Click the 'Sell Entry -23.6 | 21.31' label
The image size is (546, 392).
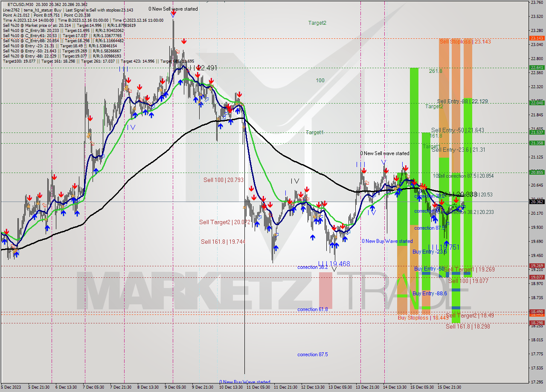click(459, 150)
